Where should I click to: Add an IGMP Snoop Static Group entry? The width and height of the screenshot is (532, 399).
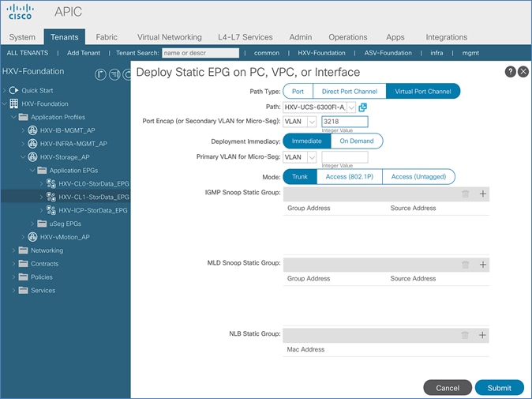[483, 194]
